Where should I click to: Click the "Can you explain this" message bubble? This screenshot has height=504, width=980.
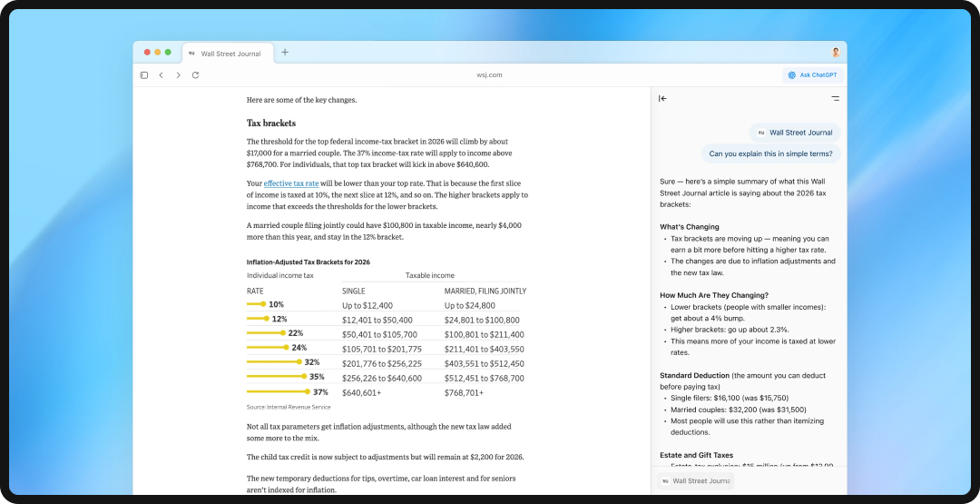(x=770, y=153)
